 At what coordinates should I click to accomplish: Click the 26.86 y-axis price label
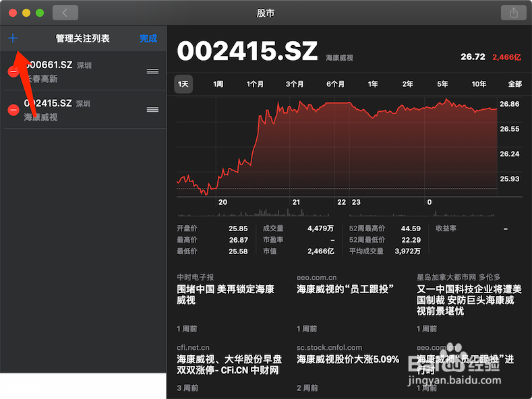[x=509, y=104]
